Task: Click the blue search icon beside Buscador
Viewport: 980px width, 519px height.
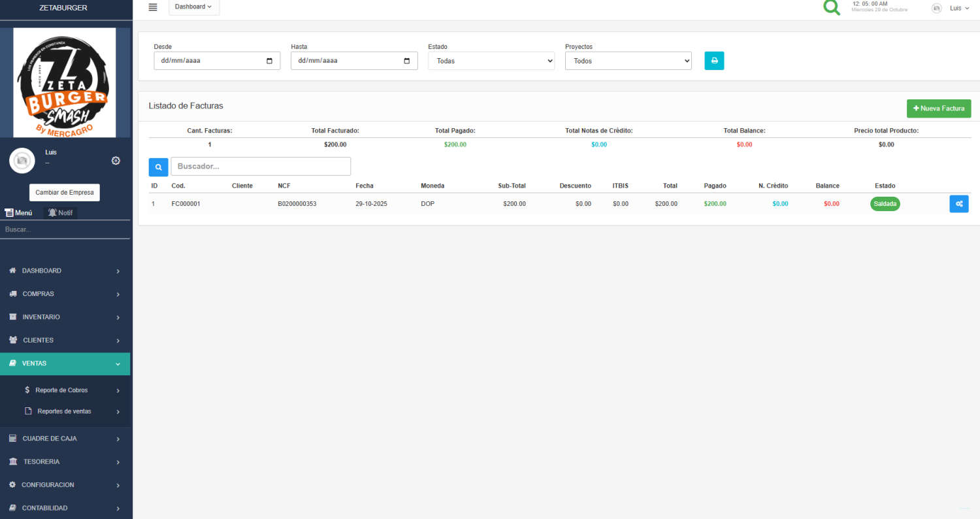Action: (x=158, y=167)
